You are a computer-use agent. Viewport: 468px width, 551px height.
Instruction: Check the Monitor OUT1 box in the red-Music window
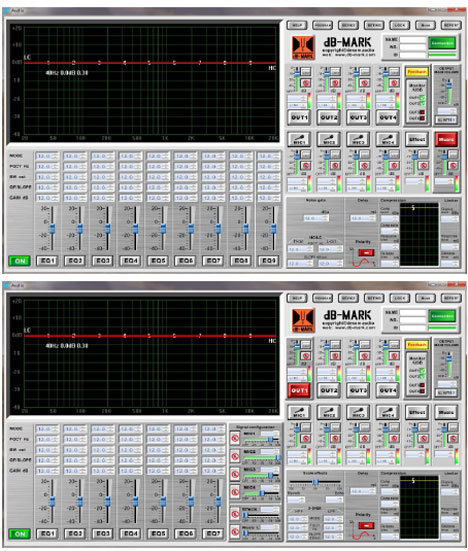[x=422, y=97]
